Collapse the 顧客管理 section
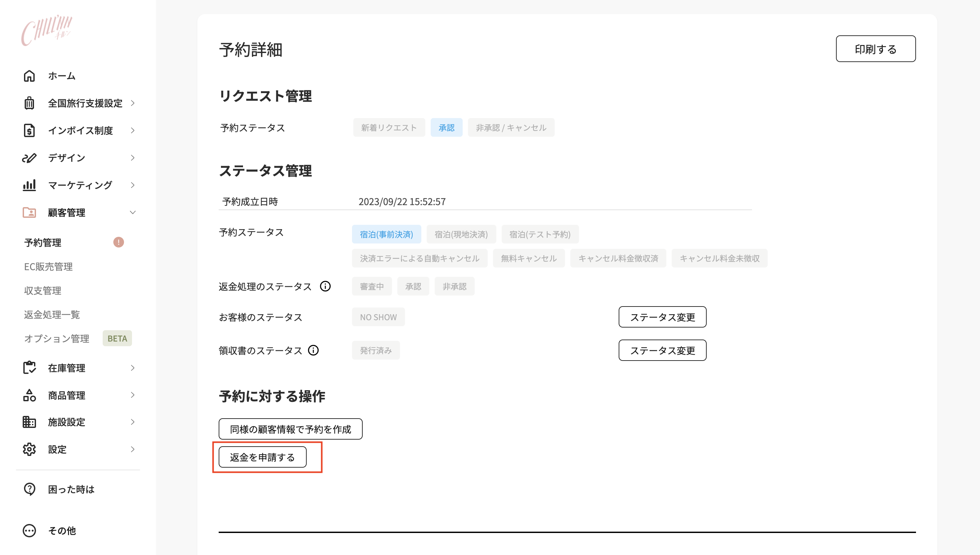Screen dimensions: 980x555 tap(133, 212)
